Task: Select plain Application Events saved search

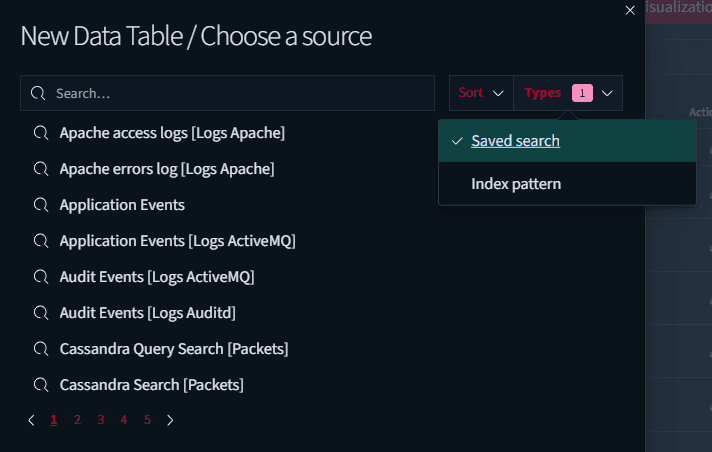Action: (122, 205)
